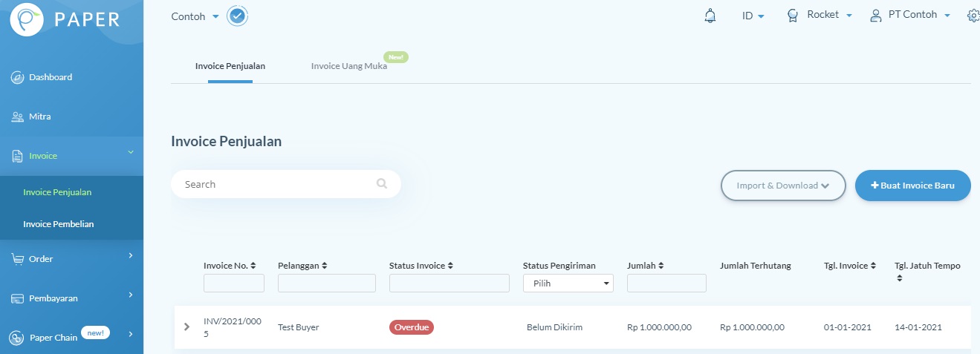The image size is (980, 354).
Task: Click the Invoice document icon in sidebar
Action: pyautogui.click(x=18, y=157)
